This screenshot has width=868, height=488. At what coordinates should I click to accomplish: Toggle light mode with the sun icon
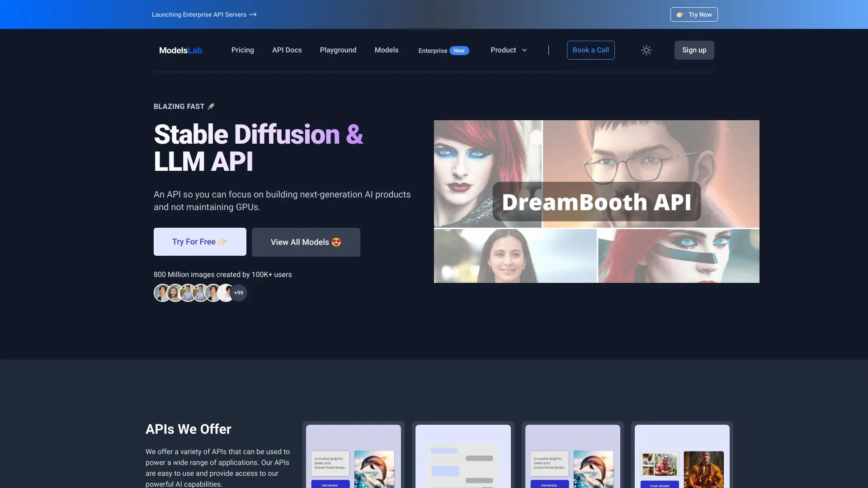[646, 50]
